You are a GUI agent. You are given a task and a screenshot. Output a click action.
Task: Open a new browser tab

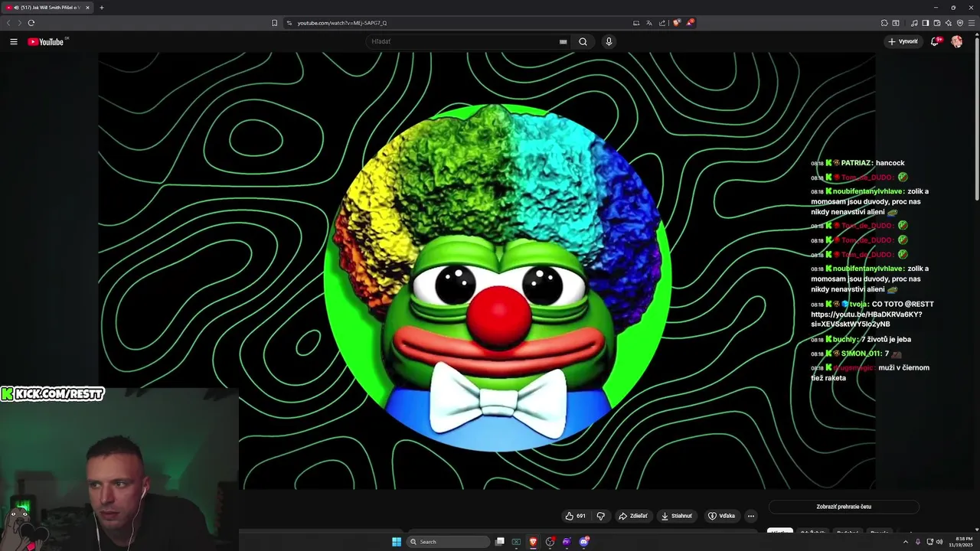(x=102, y=8)
